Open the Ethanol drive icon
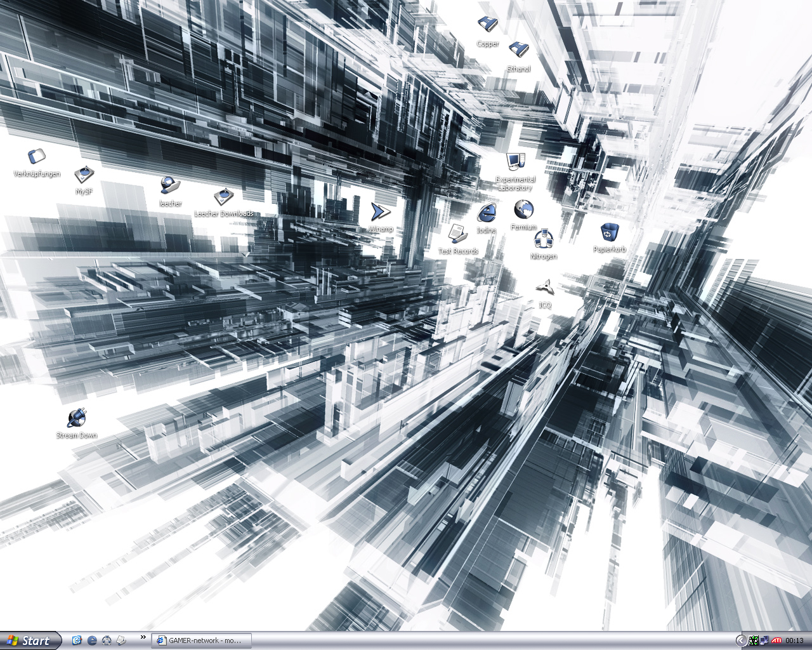812x650 pixels. coord(518,50)
